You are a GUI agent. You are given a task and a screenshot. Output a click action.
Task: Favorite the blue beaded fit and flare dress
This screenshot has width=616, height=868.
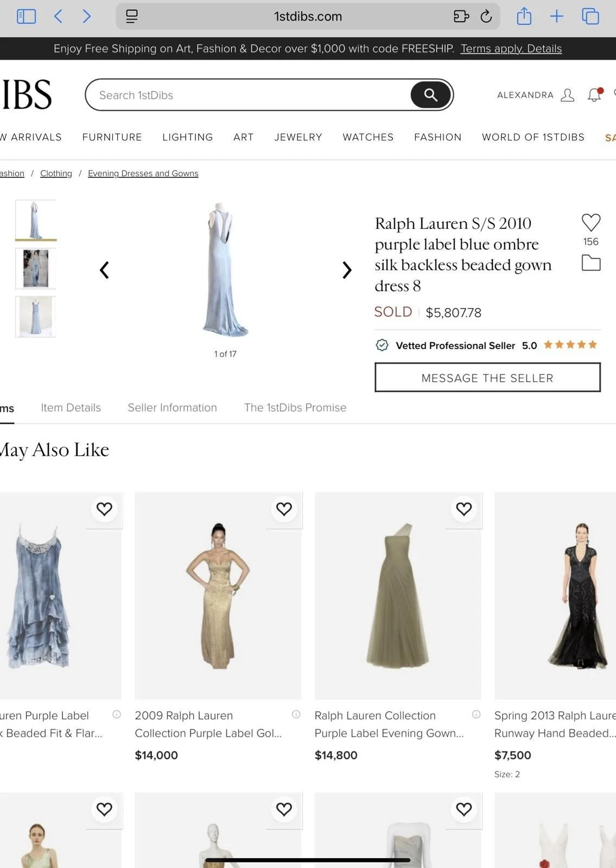[x=104, y=509]
